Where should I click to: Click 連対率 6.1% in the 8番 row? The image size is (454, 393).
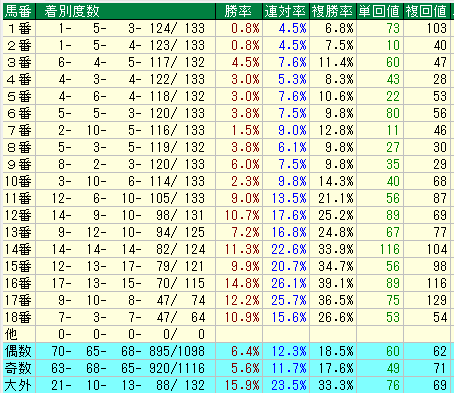(x=292, y=148)
